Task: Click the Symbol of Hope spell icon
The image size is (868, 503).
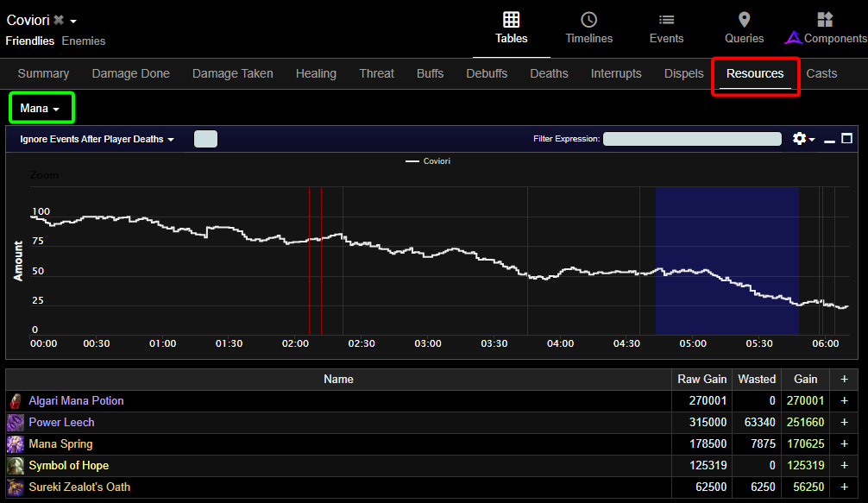Action: point(16,465)
